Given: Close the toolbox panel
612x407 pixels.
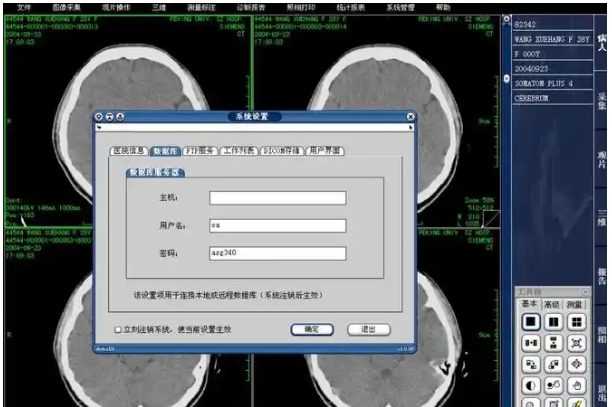Looking at the screenshot, I should click(x=585, y=291).
